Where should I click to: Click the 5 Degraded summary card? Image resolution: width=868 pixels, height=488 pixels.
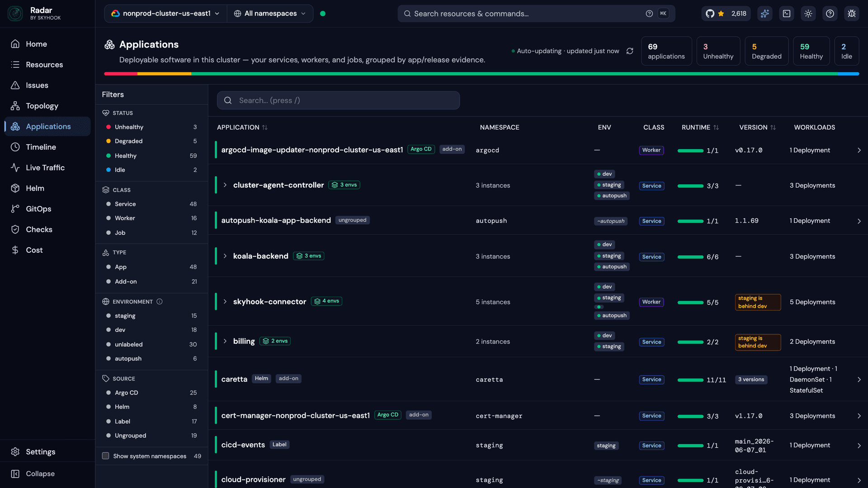pyautogui.click(x=767, y=51)
